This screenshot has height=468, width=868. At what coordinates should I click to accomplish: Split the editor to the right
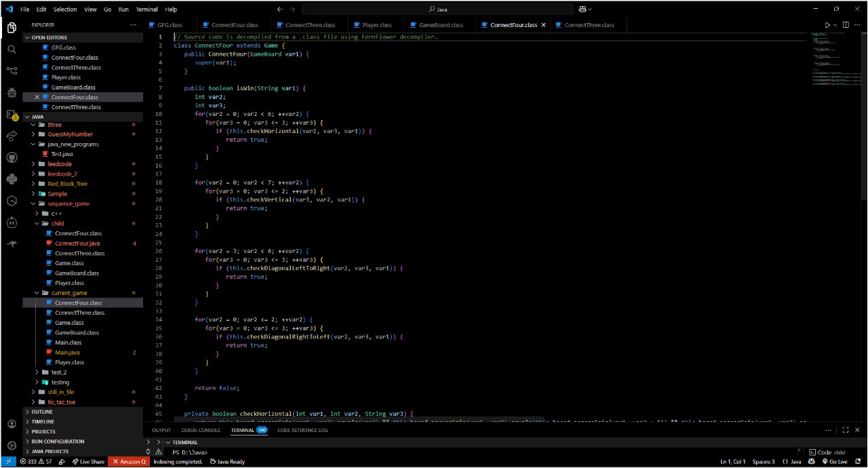847,25
